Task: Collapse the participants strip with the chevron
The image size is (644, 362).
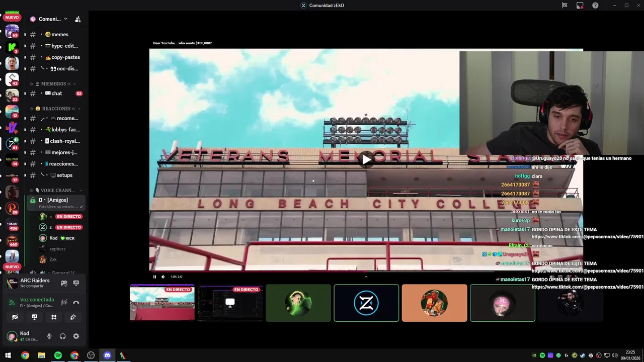Action: pos(366,277)
